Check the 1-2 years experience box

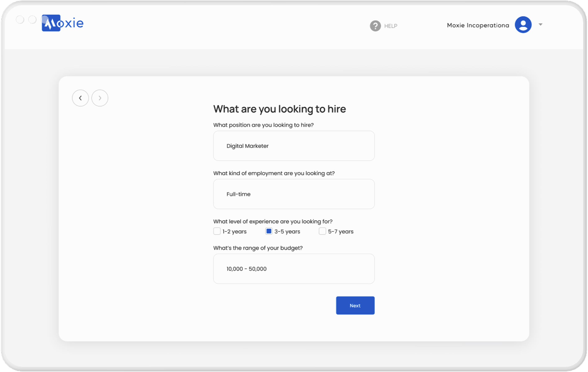(217, 231)
